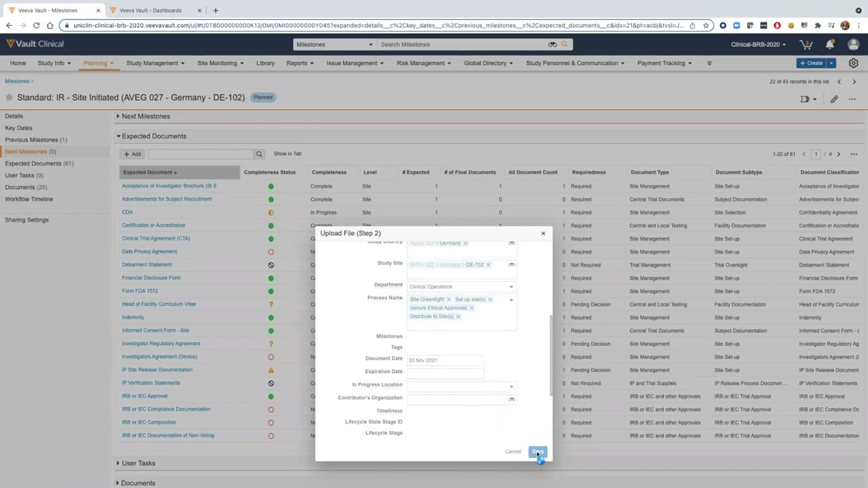Go to previous page of expected documents
This screenshot has height=488, width=868.
pyautogui.click(x=804, y=155)
